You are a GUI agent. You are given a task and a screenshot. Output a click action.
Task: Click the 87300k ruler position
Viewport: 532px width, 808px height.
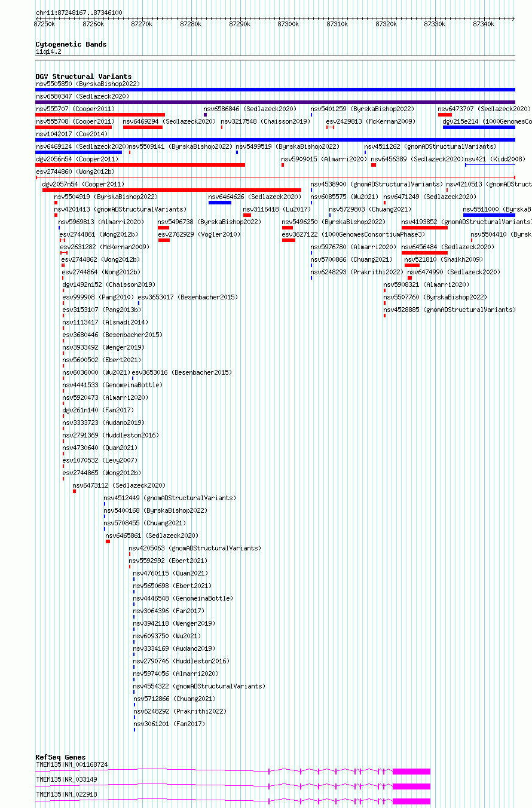288,24
